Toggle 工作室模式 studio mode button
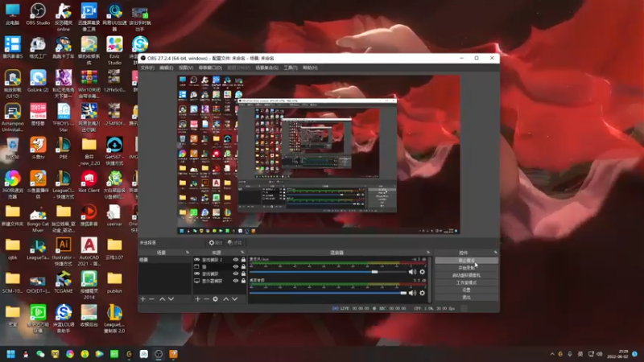 click(466, 283)
